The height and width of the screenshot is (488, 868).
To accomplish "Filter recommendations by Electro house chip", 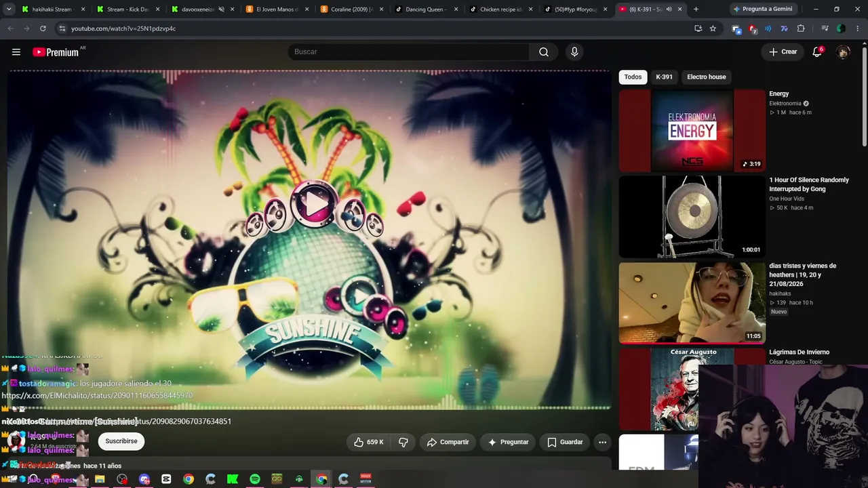I will [x=707, y=77].
